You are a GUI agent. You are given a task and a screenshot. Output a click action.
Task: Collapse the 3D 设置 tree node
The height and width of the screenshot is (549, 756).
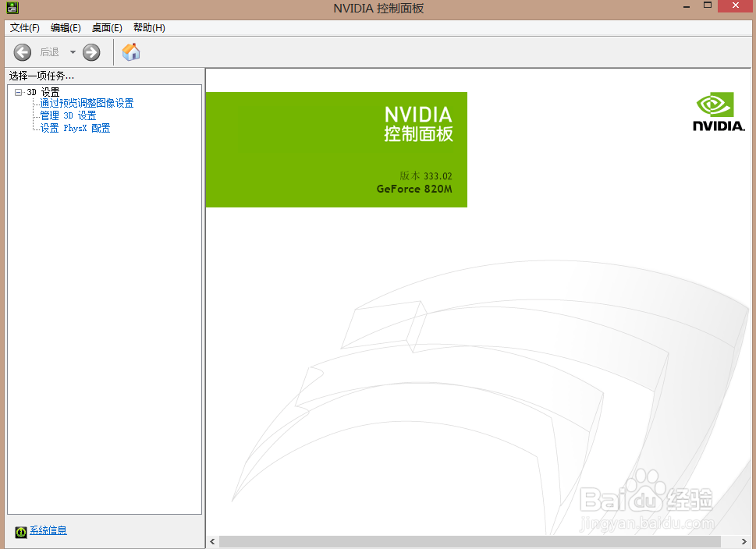18,92
